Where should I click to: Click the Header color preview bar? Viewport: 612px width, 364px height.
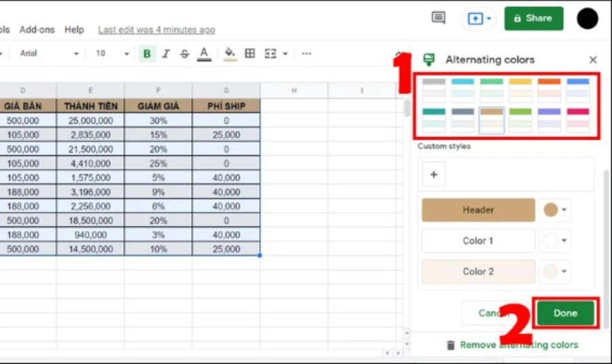478,210
